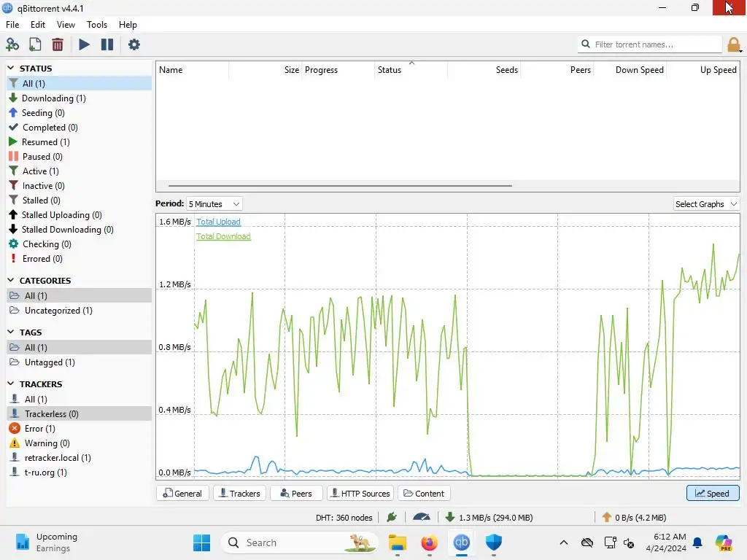Click the Add torrent file icon

35,44
